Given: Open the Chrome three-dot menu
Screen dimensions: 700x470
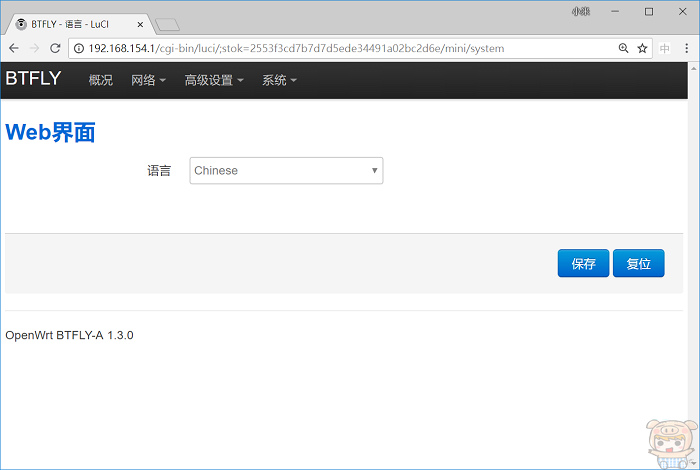Looking at the screenshot, I should point(687,48).
